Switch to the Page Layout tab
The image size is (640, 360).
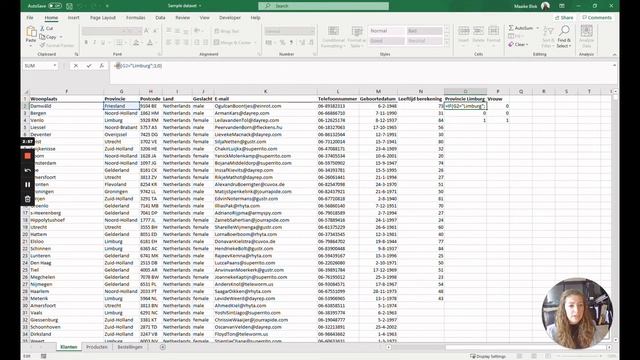(x=103, y=18)
